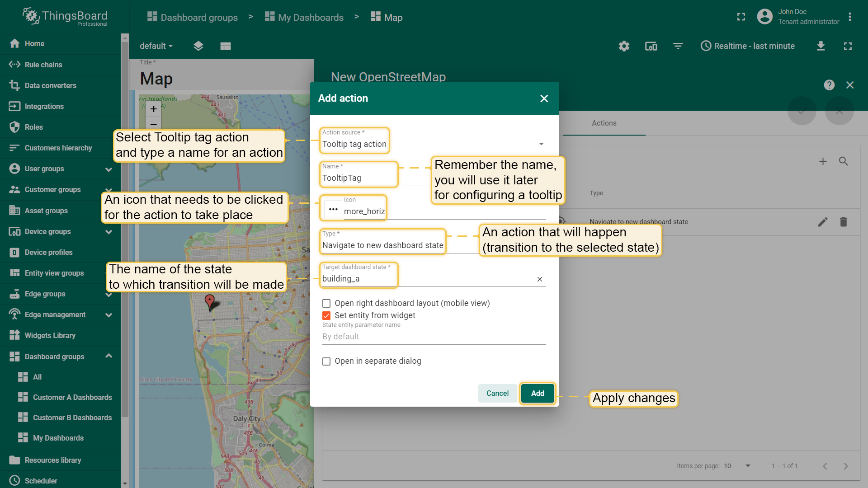Screen dimensions: 868x488
Task: Open Device profiles in sidebar
Action: coord(60,252)
